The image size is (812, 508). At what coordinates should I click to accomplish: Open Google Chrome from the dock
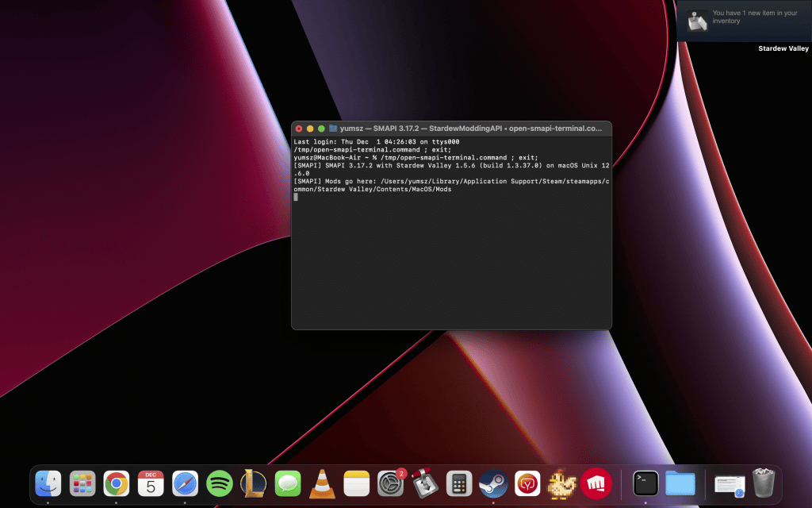tap(116, 483)
